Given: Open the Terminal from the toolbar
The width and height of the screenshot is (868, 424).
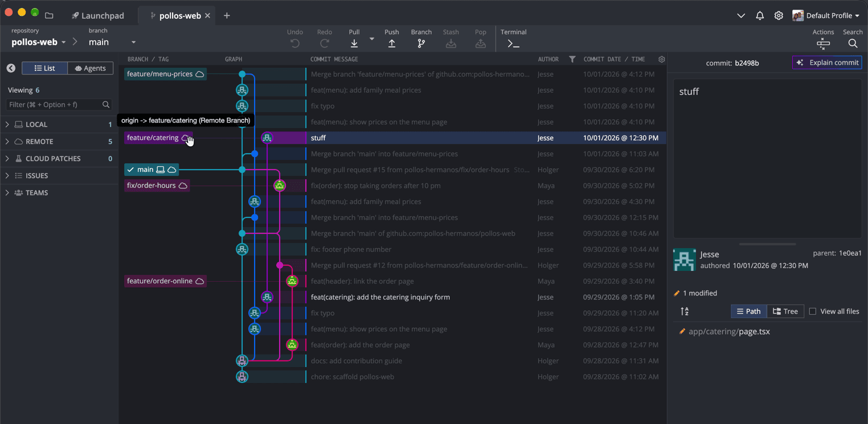Looking at the screenshot, I should (x=513, y=43).
